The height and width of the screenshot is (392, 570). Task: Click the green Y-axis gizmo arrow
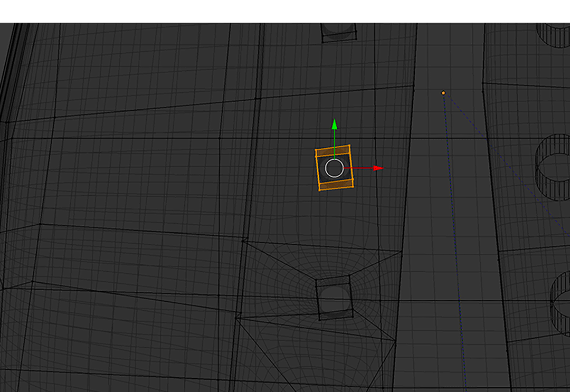(335, 125)
